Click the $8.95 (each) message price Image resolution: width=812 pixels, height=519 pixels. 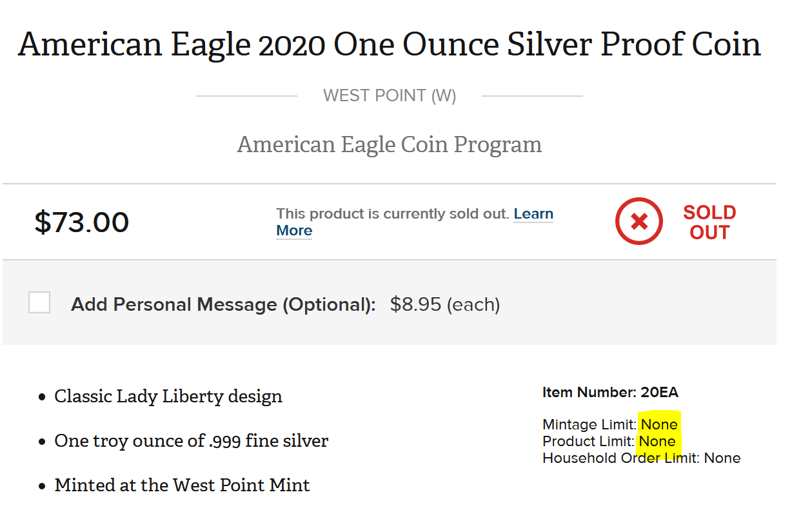(445, 304)
